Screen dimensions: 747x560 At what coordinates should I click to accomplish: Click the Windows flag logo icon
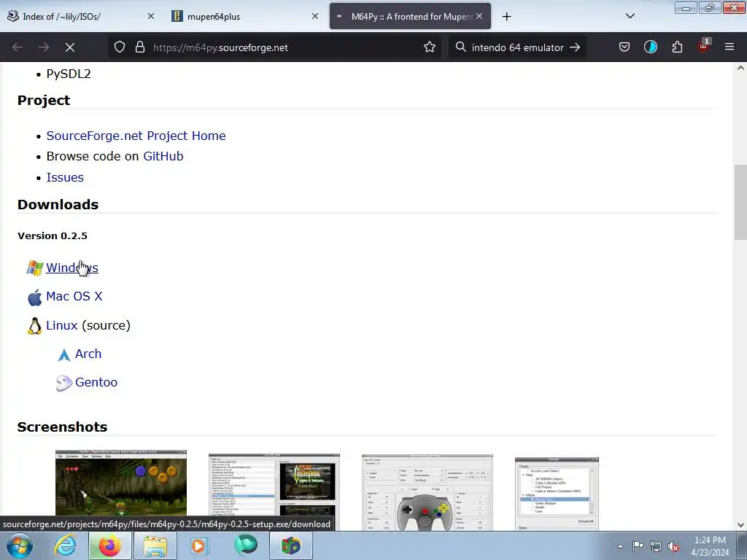click(x=35, y=268)
